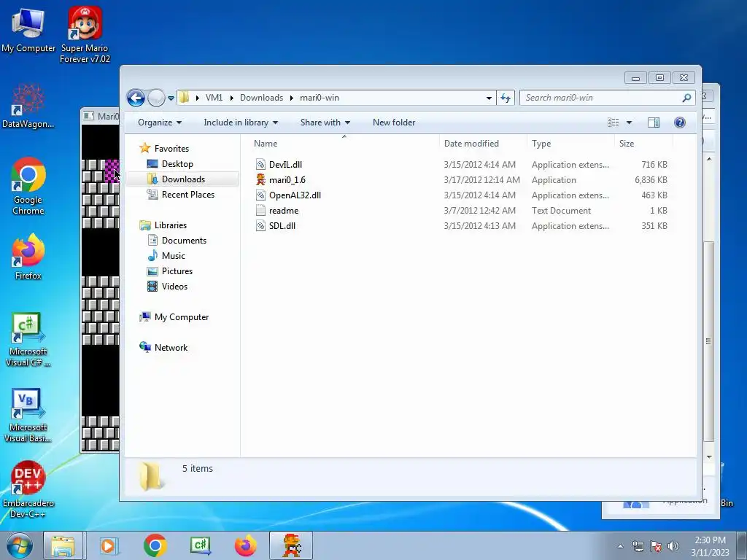Select the DevIL.dll file icon
This screenshot has height=560, width=747.
tap(260, 165)
